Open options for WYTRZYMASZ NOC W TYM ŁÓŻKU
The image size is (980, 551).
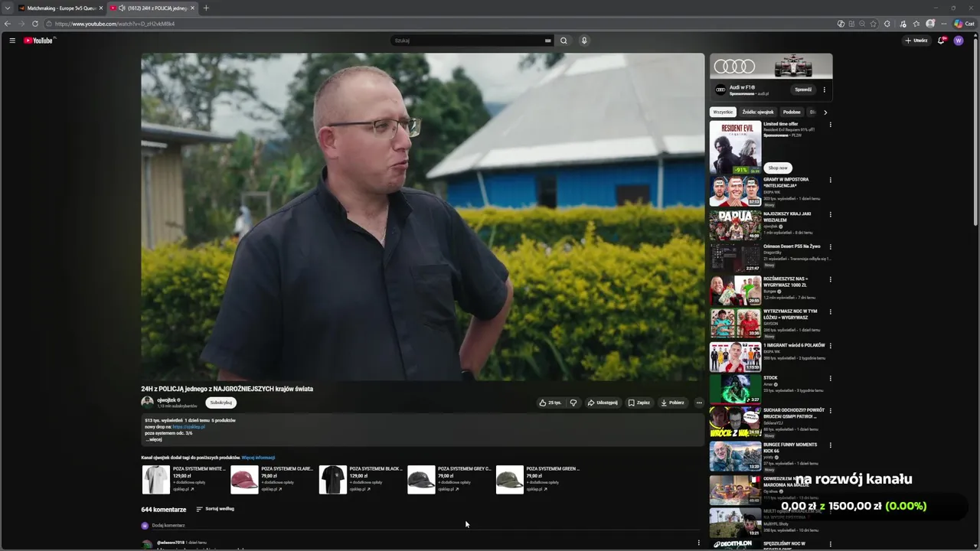click(x=830, y=312)
